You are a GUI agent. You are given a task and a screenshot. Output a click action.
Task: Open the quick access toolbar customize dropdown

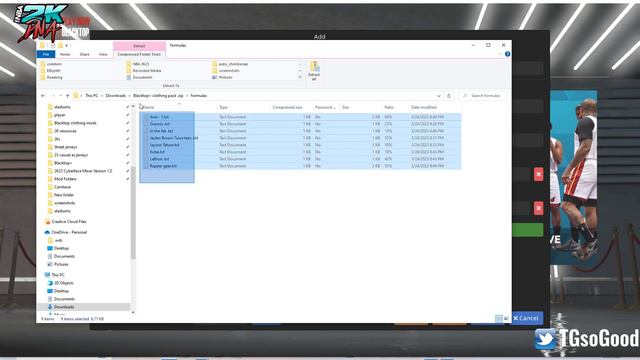coord(67,45)
